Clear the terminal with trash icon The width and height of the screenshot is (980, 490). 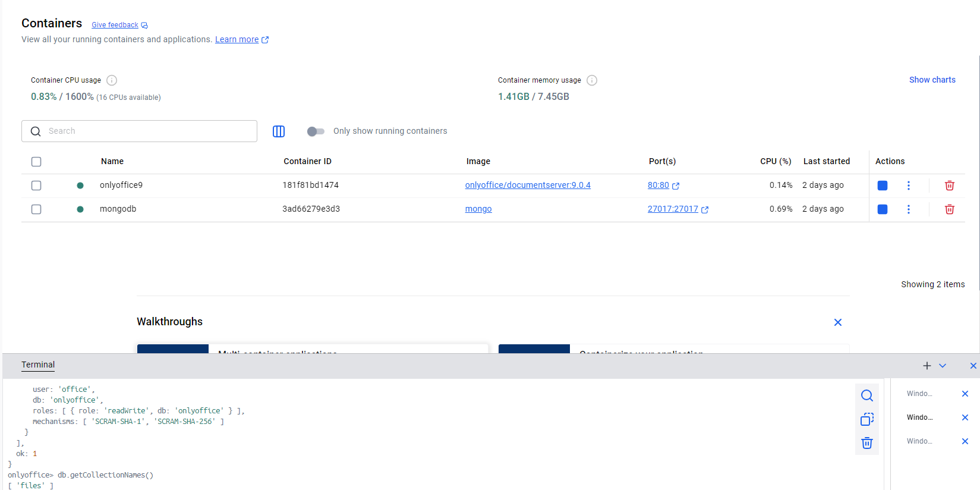[x=867, y=443]
